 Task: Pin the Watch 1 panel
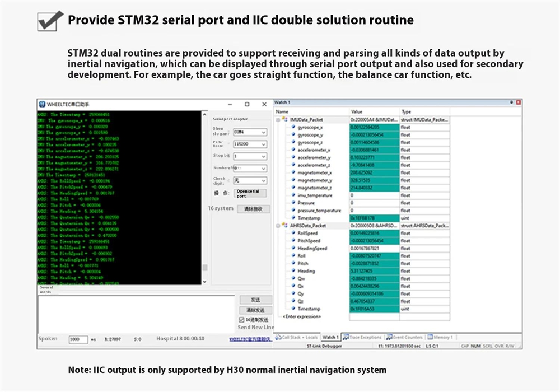pos(511,102)
